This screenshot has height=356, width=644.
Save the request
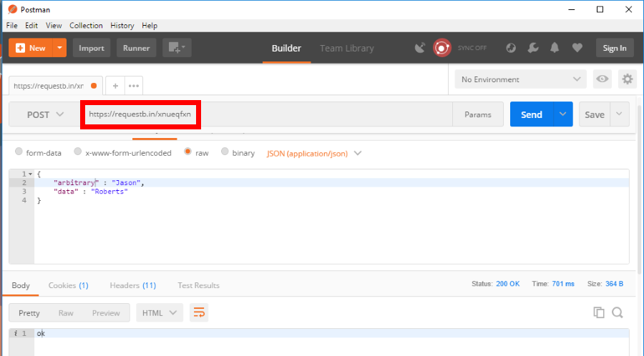click(595, 114)
